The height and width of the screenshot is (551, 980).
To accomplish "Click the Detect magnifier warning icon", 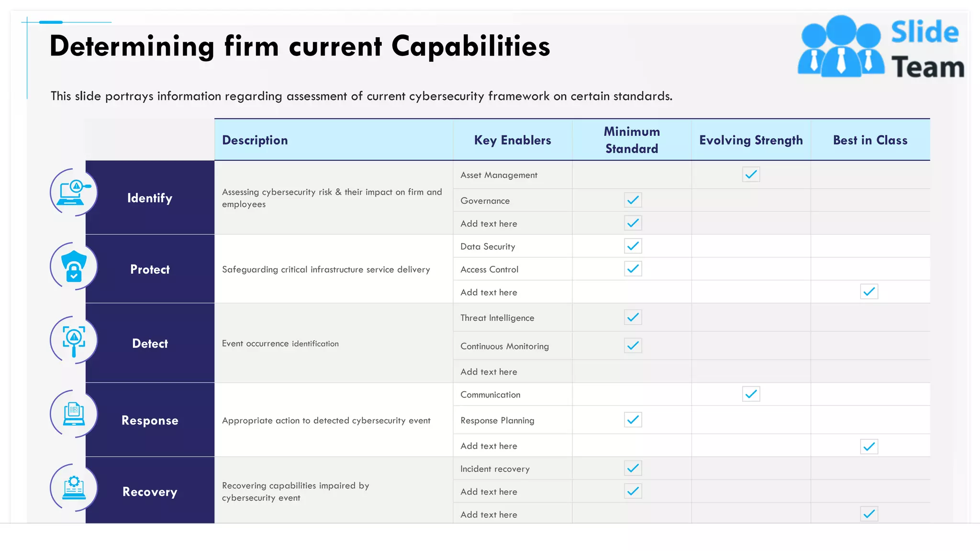I will [74, 341].
